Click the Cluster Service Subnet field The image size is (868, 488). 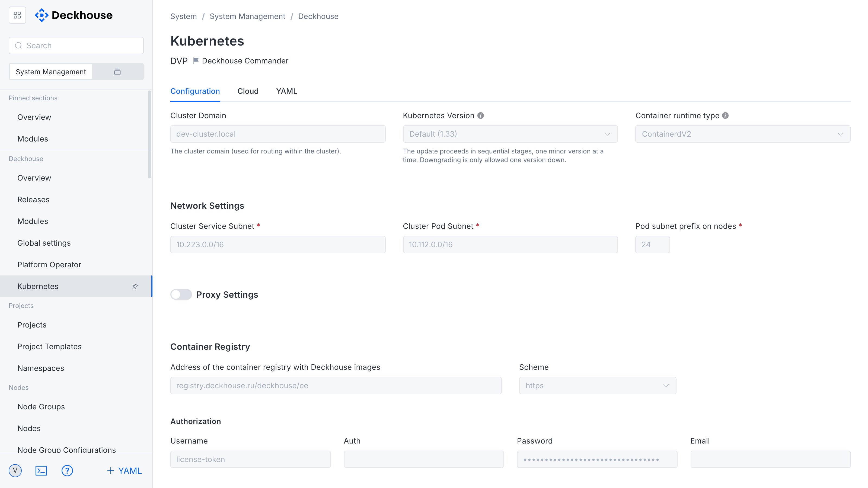pyautogui.click(x=278, y=245)
